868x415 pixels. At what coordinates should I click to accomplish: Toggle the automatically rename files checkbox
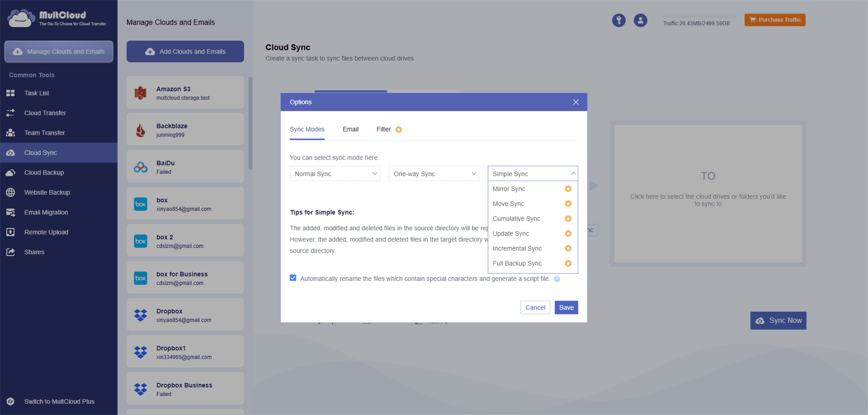293,278
